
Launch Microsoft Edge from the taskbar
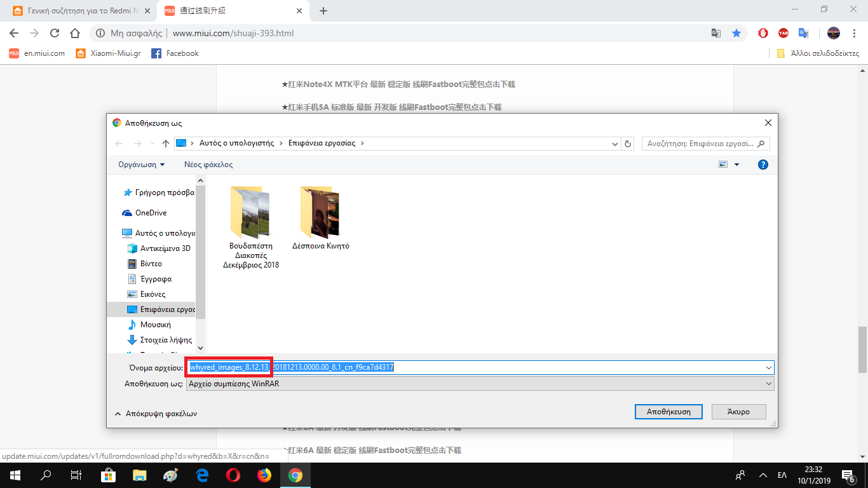202,475
